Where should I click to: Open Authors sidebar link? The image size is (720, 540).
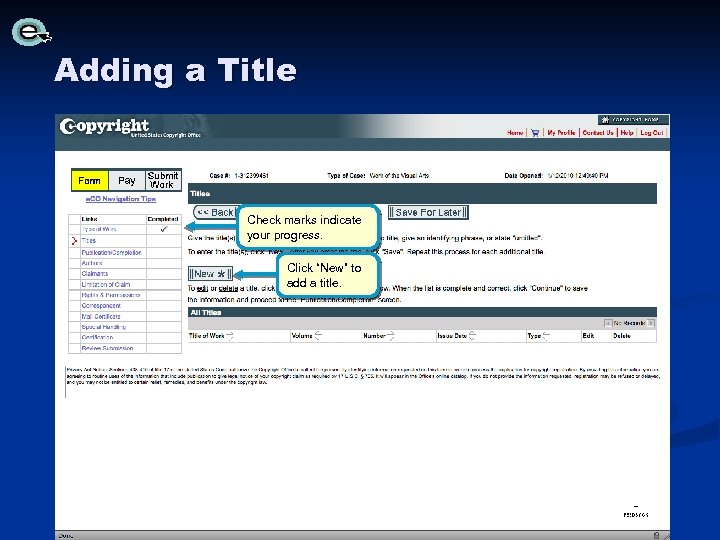(x=92, y=263)
